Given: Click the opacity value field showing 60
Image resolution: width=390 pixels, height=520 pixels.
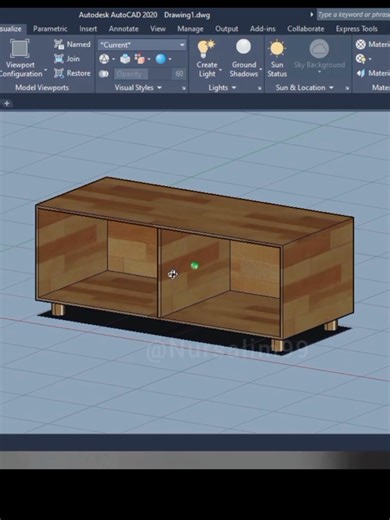Looking at the screenshot, I should tap(179, 74).
